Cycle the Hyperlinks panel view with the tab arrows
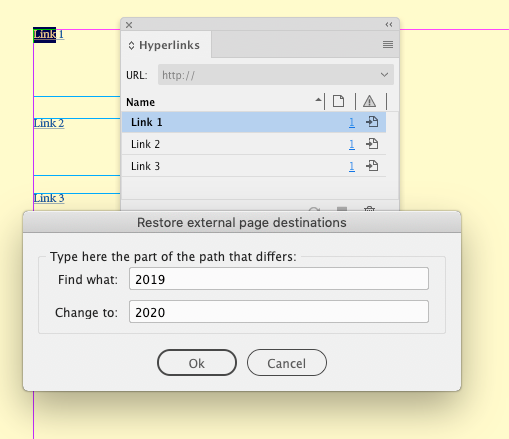 pos(131,46)
